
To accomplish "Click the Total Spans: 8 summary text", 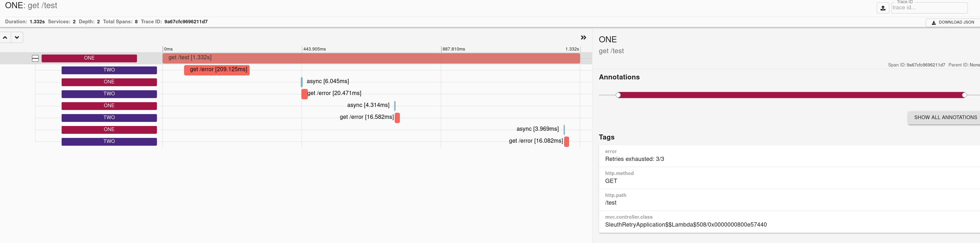I will tap(120, 22).
